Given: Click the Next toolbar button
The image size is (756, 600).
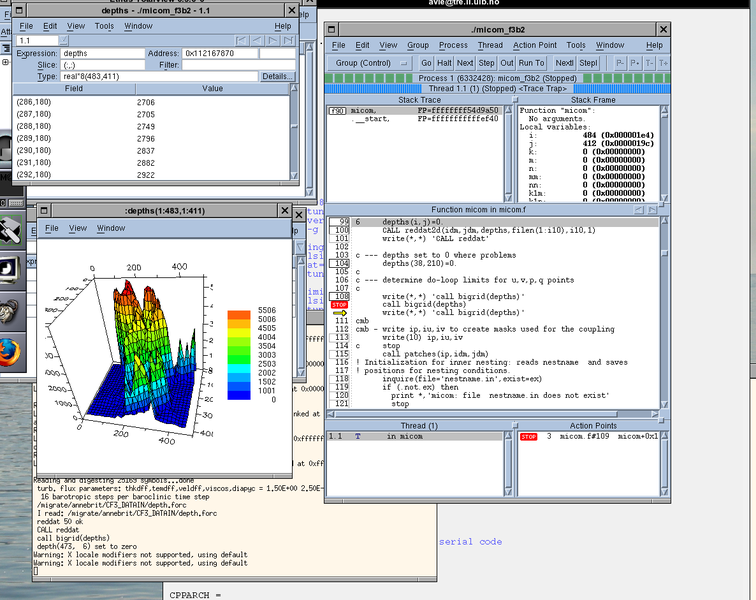Looking at the screenshot, I should (465, 62).
